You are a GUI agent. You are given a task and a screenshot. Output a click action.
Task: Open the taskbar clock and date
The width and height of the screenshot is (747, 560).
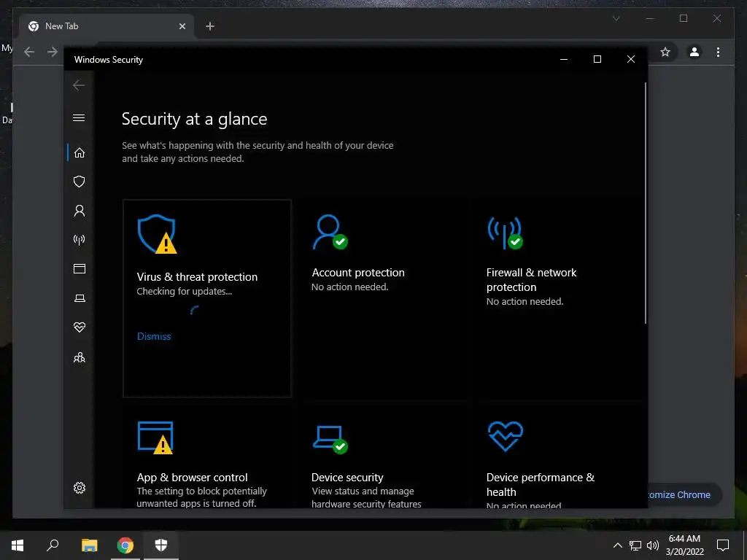click(x=684, y=545)
